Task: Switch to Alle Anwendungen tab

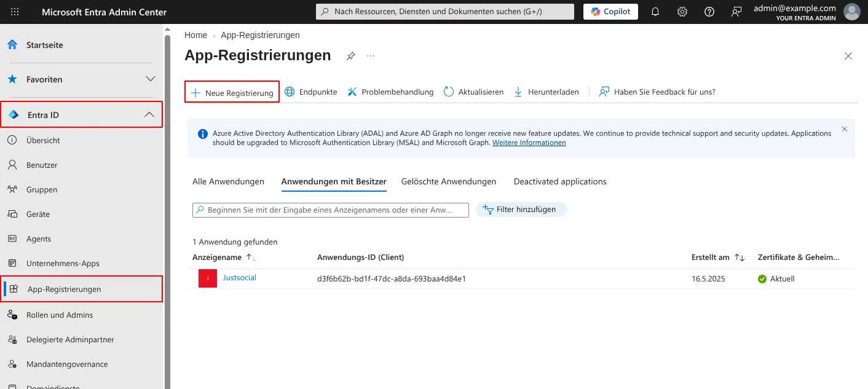Action: coord(228,182)
